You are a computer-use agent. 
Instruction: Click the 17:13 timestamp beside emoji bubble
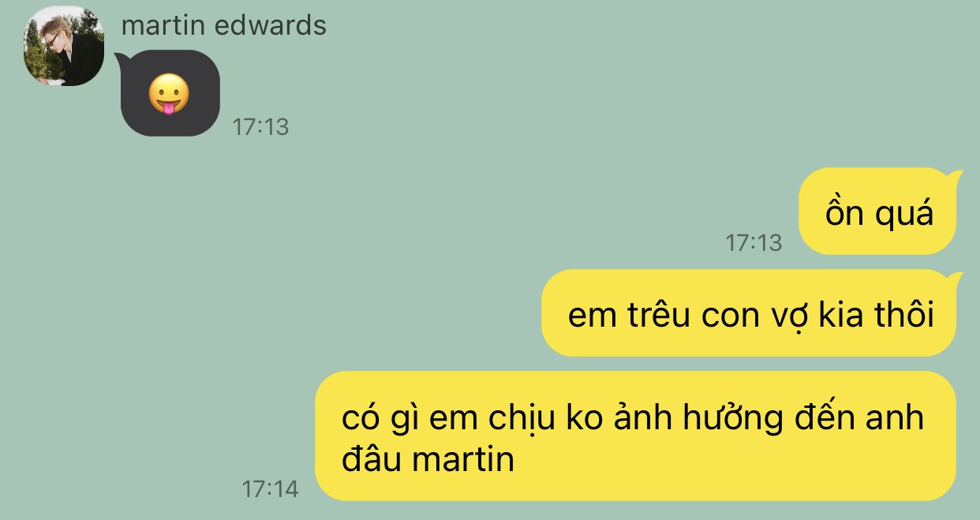click(261, 126)
